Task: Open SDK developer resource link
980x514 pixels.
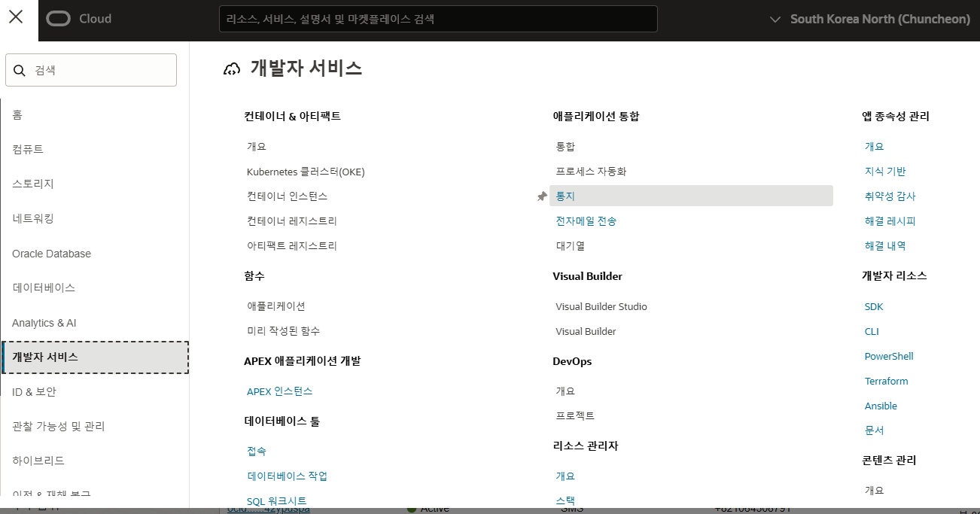Action: click(x=874, y=307)
